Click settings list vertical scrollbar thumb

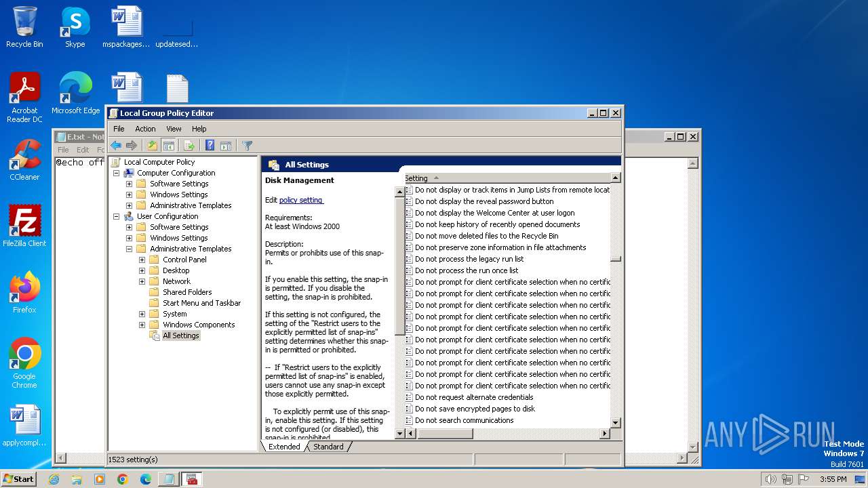[x=615, y=259]
